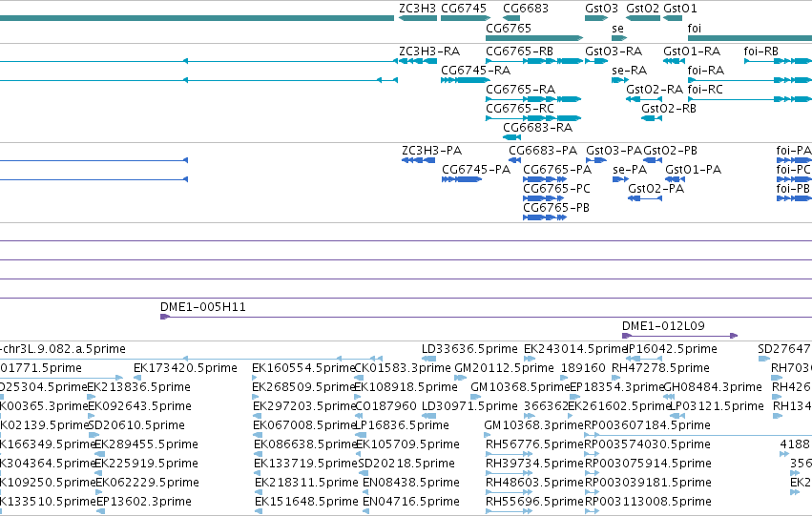Viewport: 812px width, 516px height.
Task: Open EST EN08438.5prime
Action: pos(411,483)
